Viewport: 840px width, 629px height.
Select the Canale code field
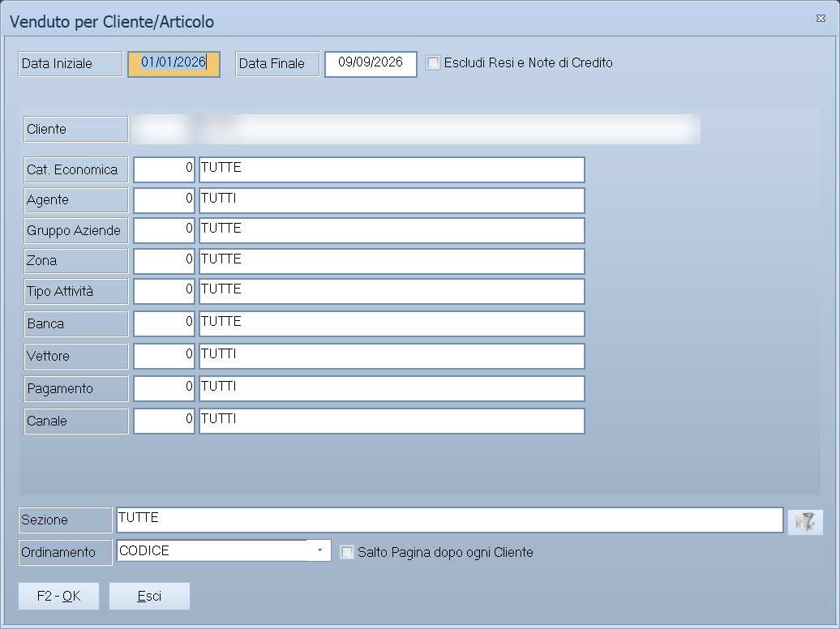(164, 421)
